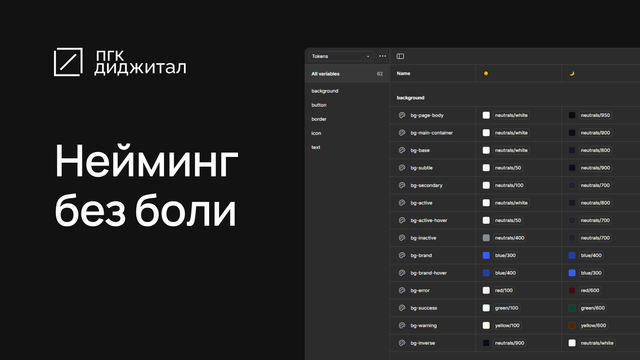640x360 pixels.
Task: Toggle the sidebar panel icon
Action: [400, 56]
